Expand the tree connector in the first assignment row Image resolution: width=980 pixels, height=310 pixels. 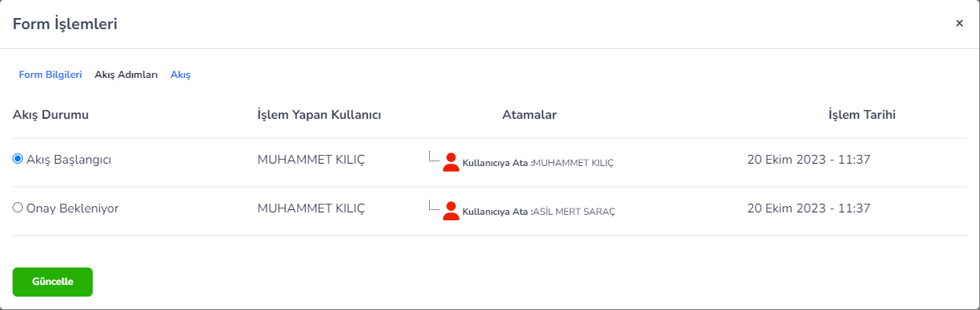(433, 157)
